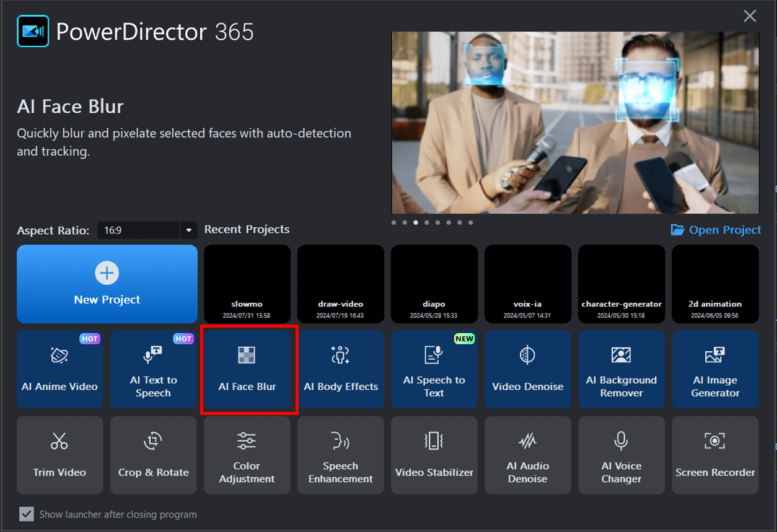The height and width of the screenshot is (532, 777).
Task: Open the slowmo recent project
Action: click(x=247, y=284)
